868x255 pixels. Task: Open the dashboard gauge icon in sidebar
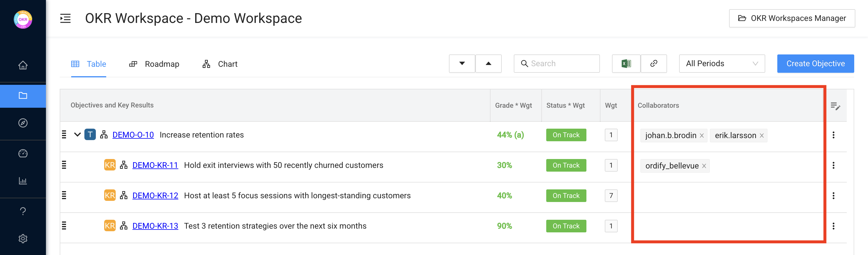click(23, 153)
